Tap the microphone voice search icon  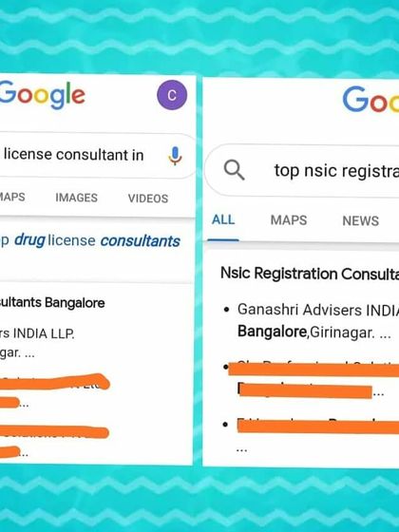[175, 156]
